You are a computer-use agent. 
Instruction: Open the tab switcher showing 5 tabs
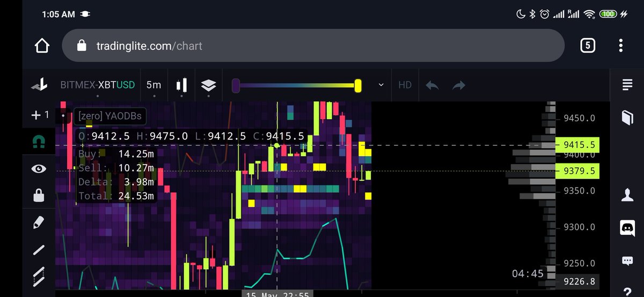[x=588, y=46]
